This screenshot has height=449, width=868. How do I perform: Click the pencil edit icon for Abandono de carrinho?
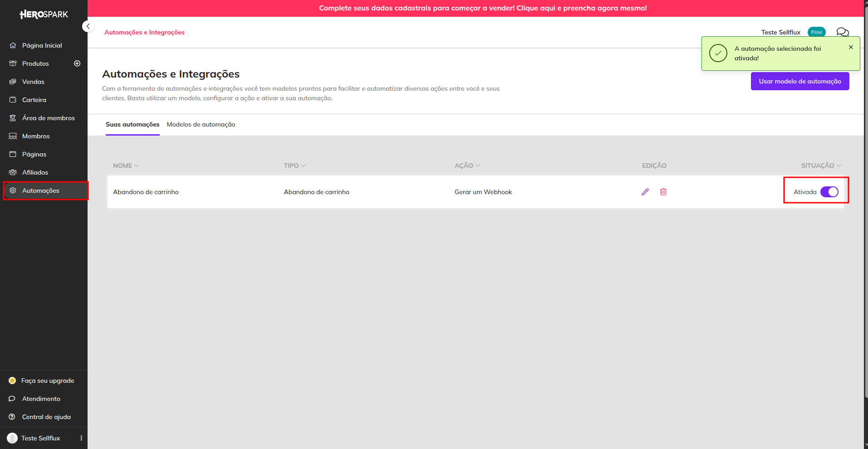click(x=645, y=192)
